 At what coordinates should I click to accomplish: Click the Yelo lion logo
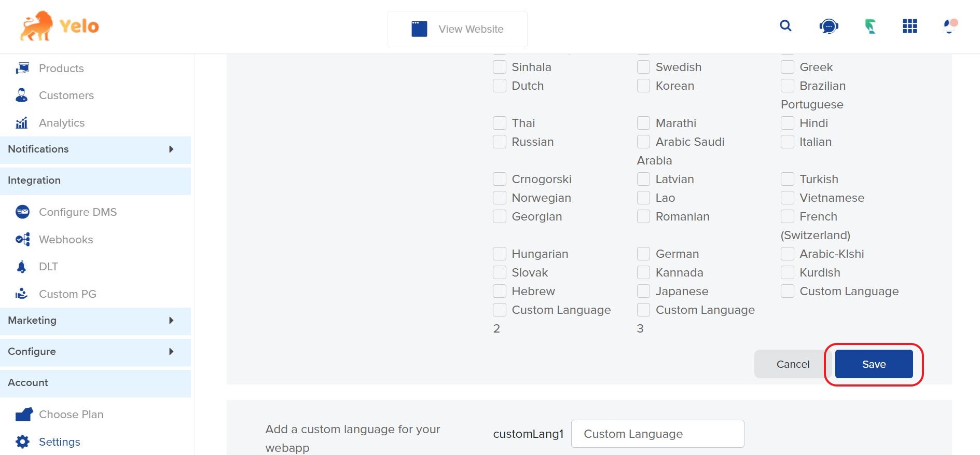click(36, 26)
